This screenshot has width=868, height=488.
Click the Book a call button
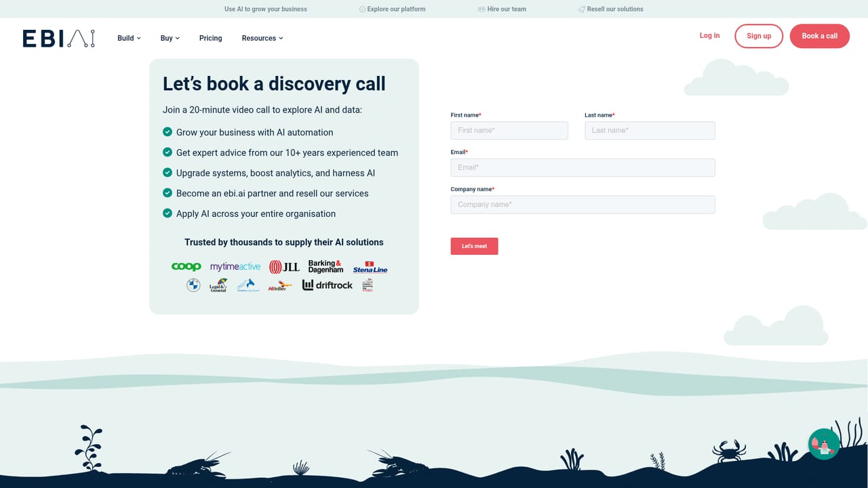pyautogui.click(x=820, y=36)
